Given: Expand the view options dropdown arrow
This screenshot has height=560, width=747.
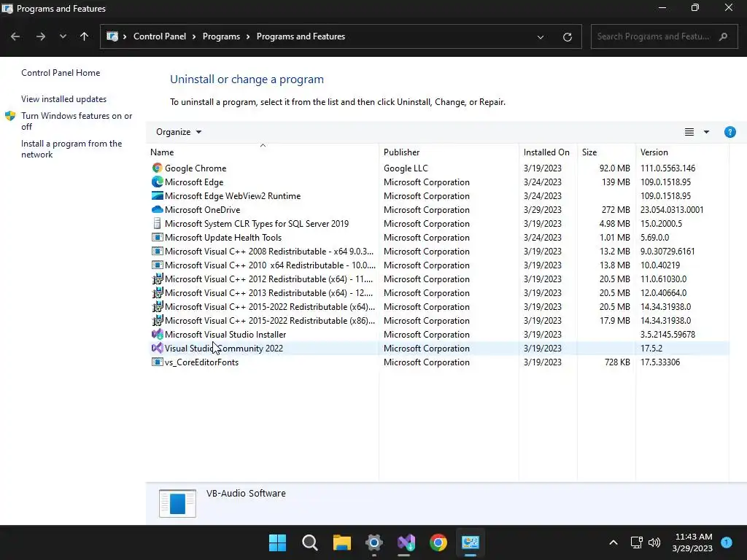Looking at the screenshot, I should click(706, 132).
